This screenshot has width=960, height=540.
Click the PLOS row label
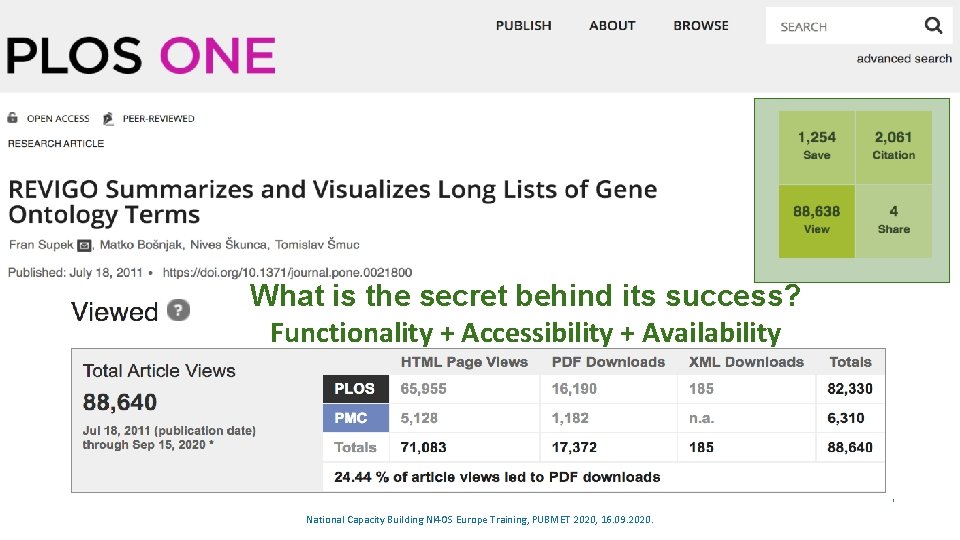click(x=356, y=389)
